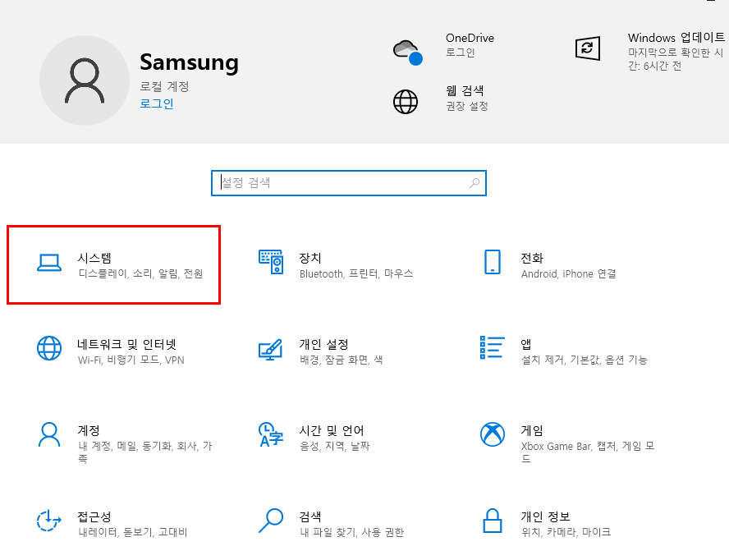Click the 검색 magnifying glass category icon

click(x=271, y=521)
